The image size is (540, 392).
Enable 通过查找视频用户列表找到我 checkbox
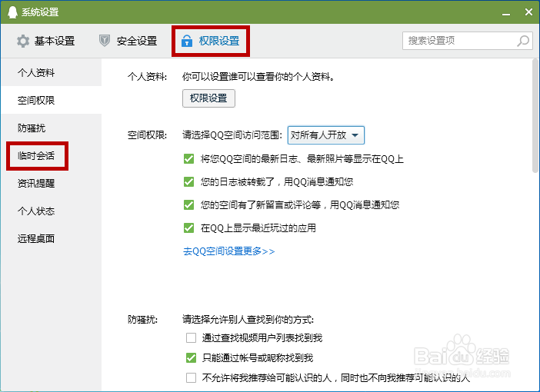[x=191, y=338]
